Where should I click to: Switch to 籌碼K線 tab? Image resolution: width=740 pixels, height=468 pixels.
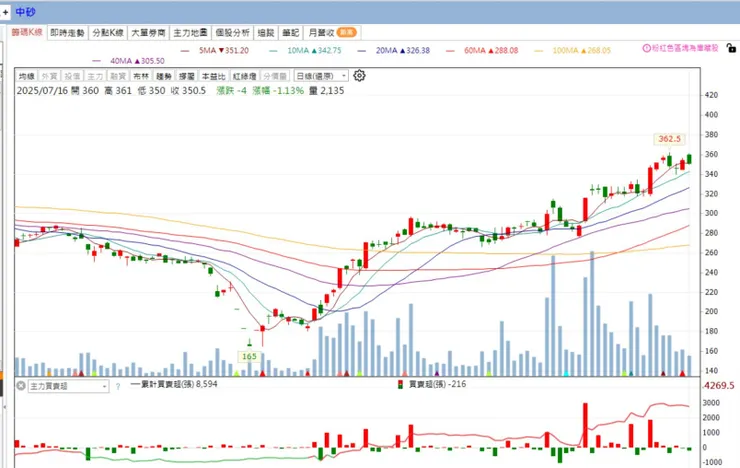(x=27, y=32)
